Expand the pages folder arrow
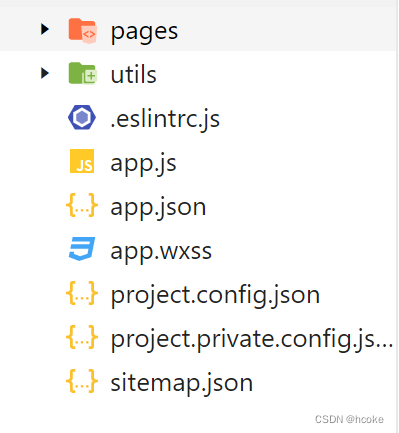This screenshot has height=433, width=399. 45,29
